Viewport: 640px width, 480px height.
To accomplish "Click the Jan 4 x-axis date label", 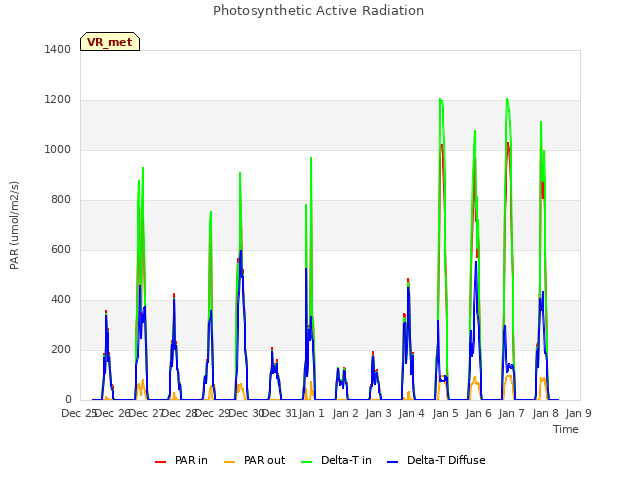I will click(411, 413).
